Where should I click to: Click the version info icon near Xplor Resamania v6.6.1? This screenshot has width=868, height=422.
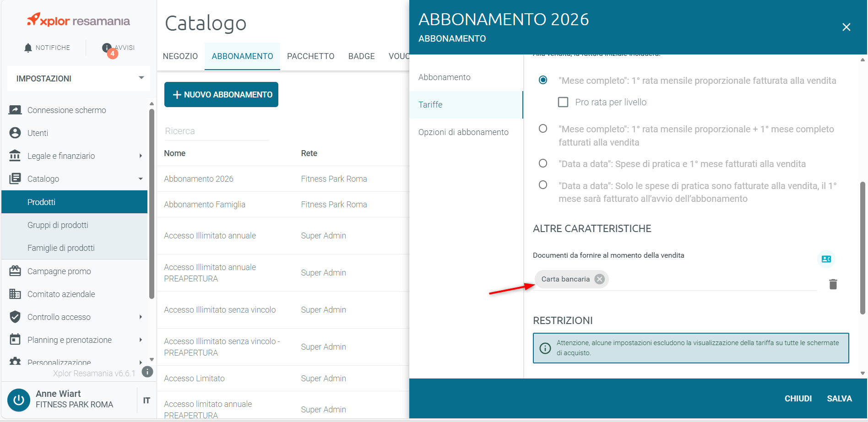click(147, 372)
